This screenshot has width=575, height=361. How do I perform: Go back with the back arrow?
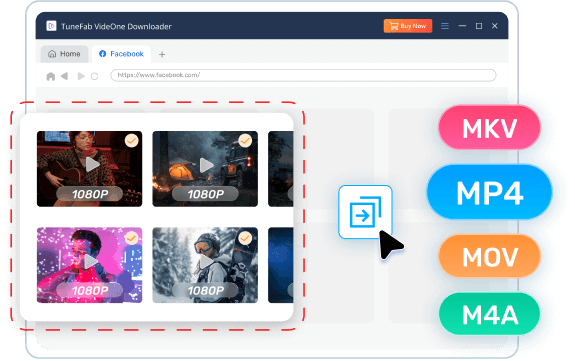[65, 76]
